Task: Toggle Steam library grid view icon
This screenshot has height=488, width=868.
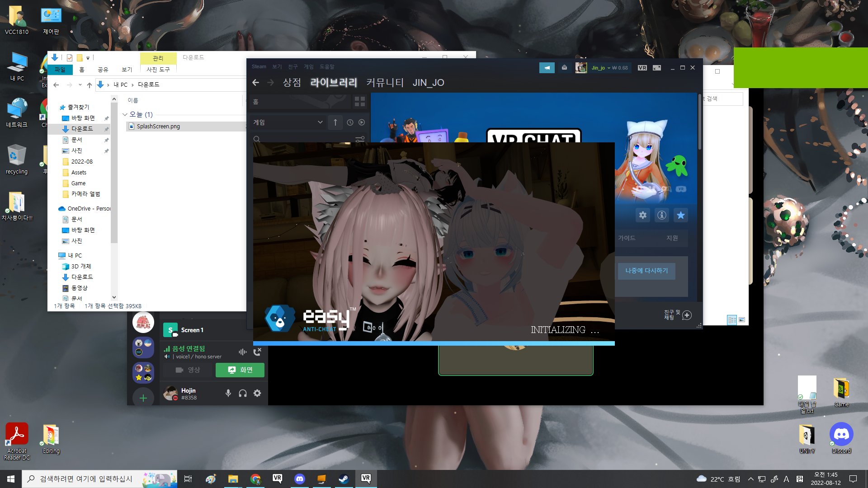Action: pyautogui.click(x=360, y=102)
